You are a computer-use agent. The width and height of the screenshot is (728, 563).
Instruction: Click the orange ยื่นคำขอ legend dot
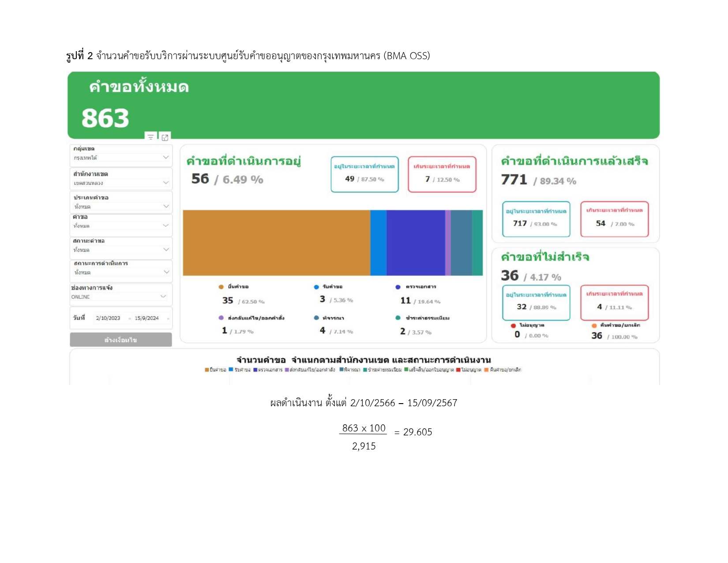pos(221,287)
